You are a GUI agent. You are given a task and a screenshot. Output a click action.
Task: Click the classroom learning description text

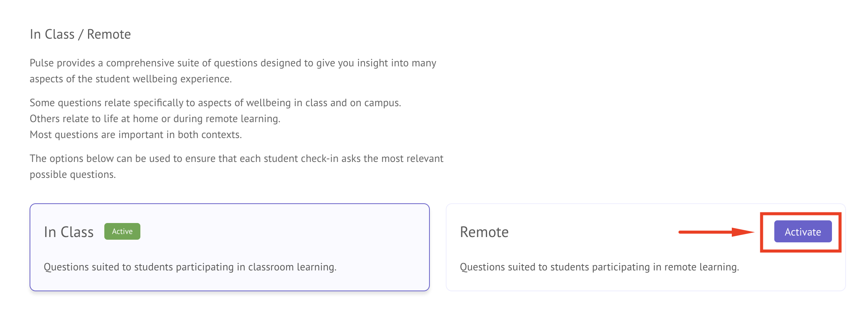tap(190, 267)
